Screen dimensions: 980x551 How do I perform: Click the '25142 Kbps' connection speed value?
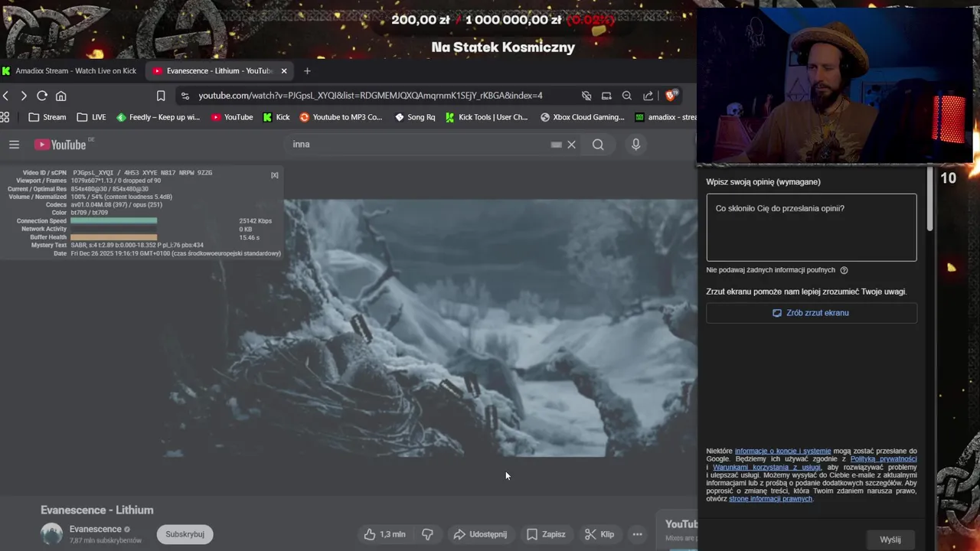click(255, 221)
